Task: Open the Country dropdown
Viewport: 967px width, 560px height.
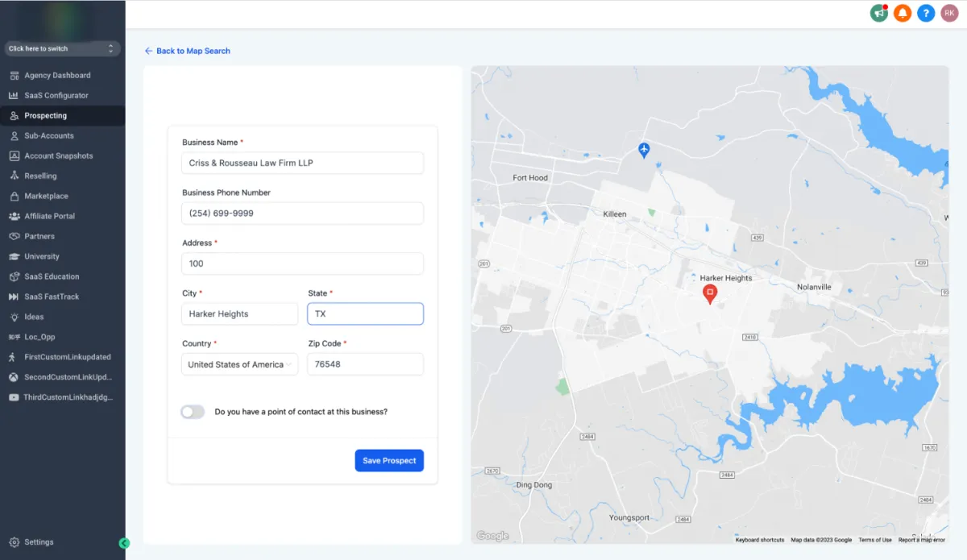Action: pos(240,364)
